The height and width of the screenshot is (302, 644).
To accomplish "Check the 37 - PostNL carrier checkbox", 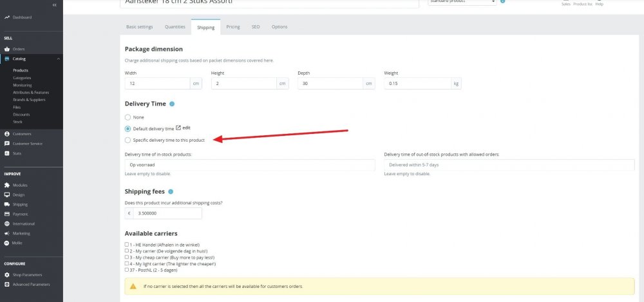I will (x=127, y=270).
